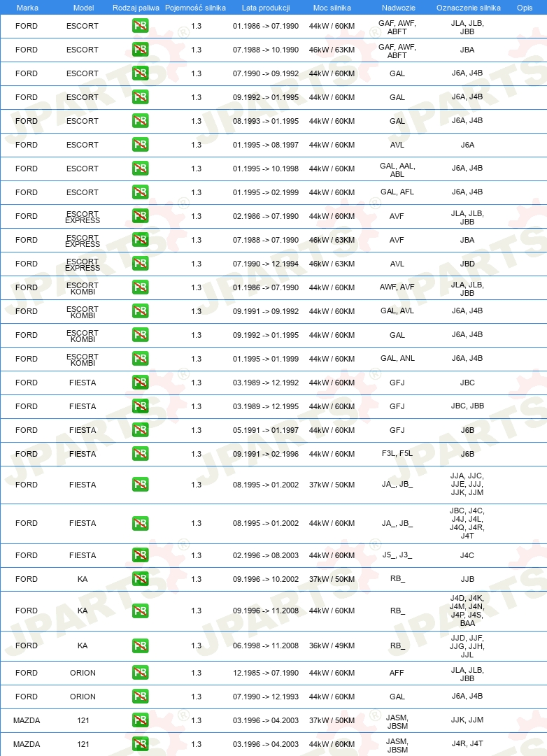This screenshot has width=547, height=756.
Task: Click petrol icon for Orion 07.1990 -> 12.1993
Action: coord(141,697)
